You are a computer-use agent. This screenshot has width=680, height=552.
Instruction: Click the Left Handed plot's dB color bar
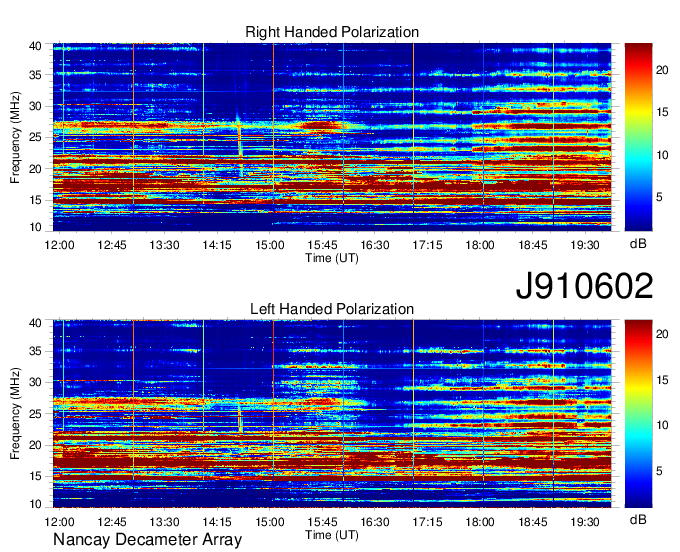click(x=638, y=414)
